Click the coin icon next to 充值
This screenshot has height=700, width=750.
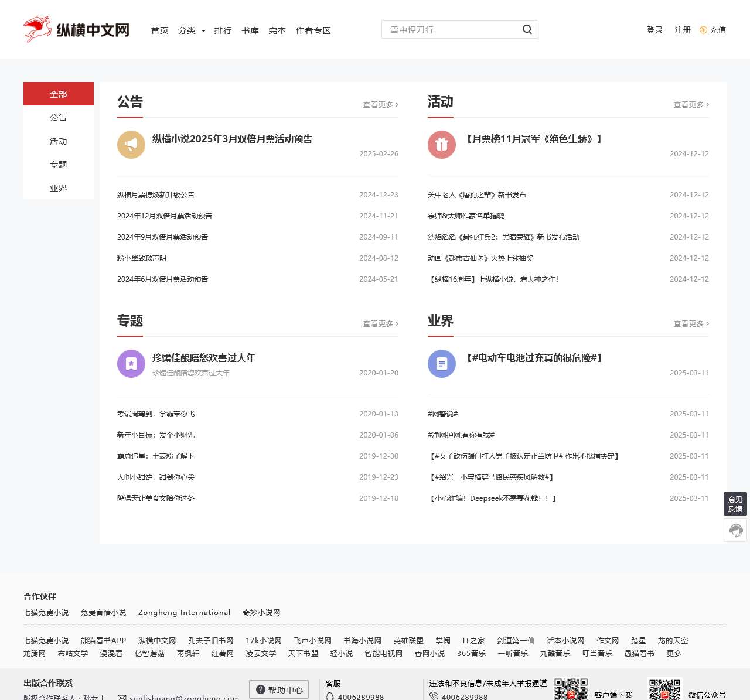tap(704, 30)
